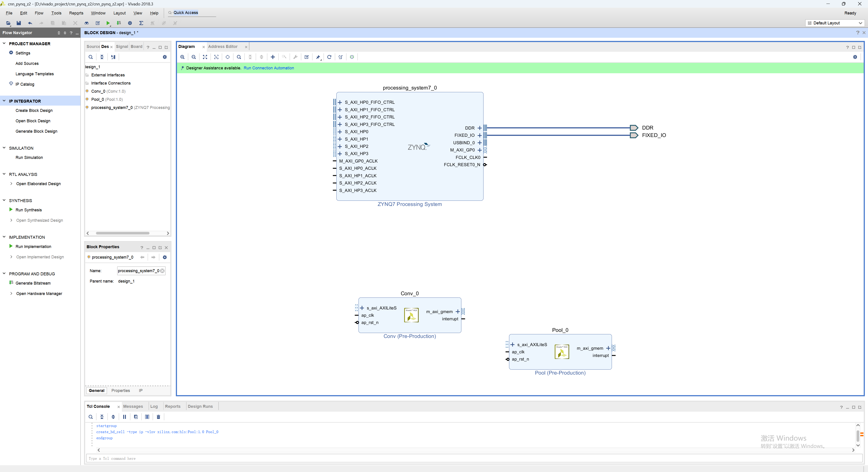Viewport: 868px width, 472px height.
Task: Click the Add IP plus icon in diagram toolbar
Action: pos(273,57)
